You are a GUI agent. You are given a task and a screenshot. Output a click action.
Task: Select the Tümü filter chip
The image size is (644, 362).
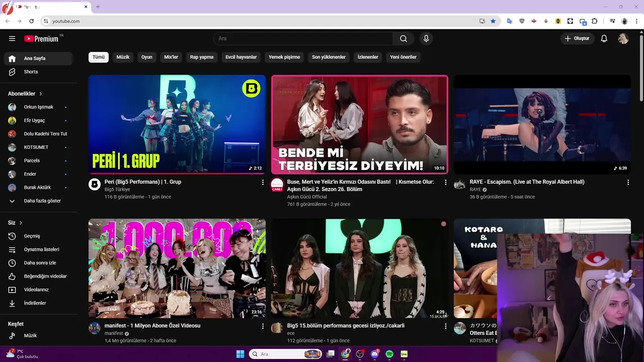pyautogui.click(x=99, y=57)
